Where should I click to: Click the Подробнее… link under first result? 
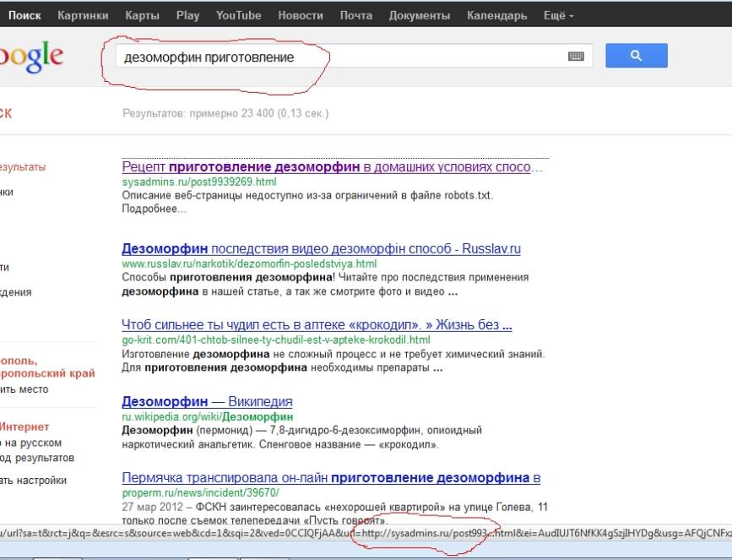(x=154, y=209)
